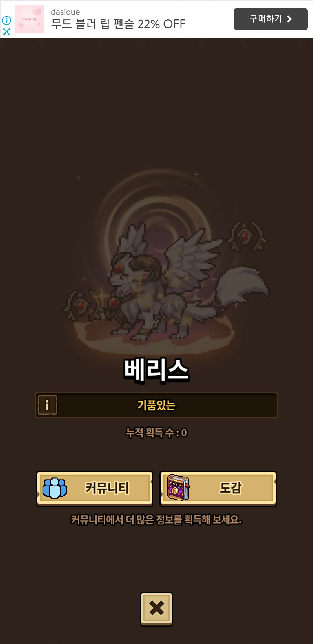Click the ad info circle icon
The width and height of the screenshot is (313, 644).
6,20
